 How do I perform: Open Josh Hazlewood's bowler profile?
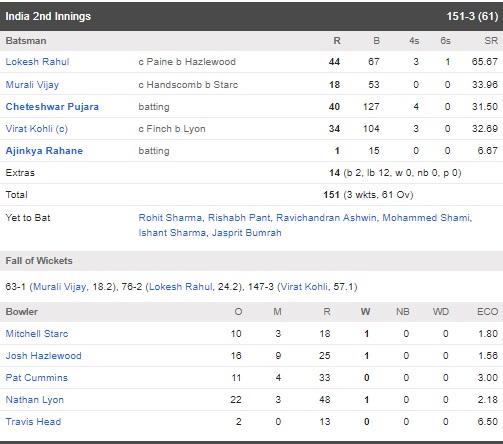(43, 356)
